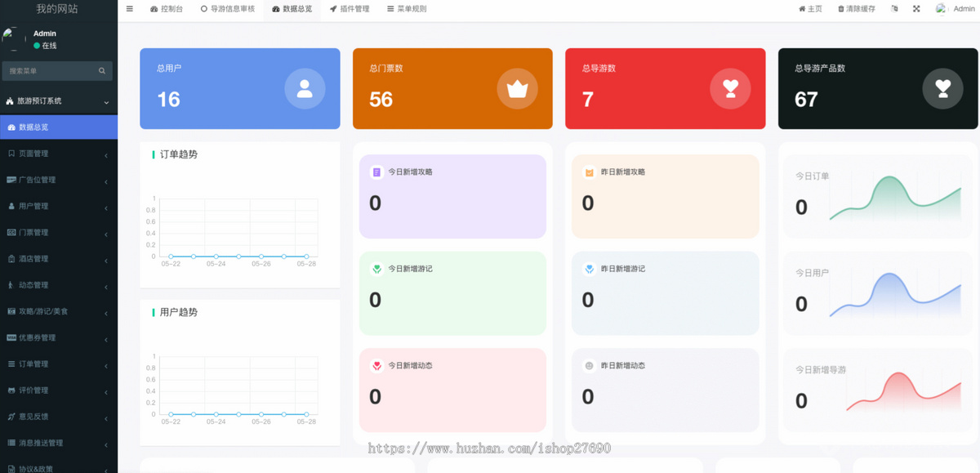Screen dimensions: 980x473
Task: Click the heart icon on 总导游数 card
Action: pyautogui.click(x=730, y=89)
